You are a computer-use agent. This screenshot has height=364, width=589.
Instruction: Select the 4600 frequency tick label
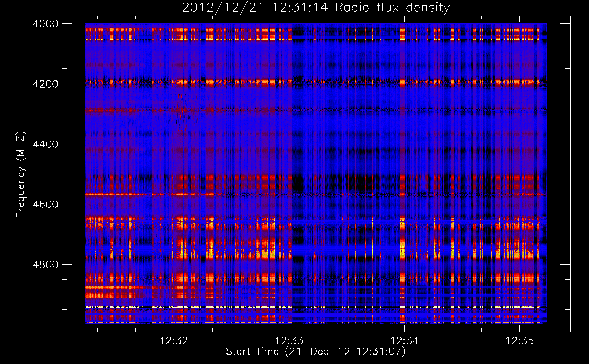click(45, 204)
